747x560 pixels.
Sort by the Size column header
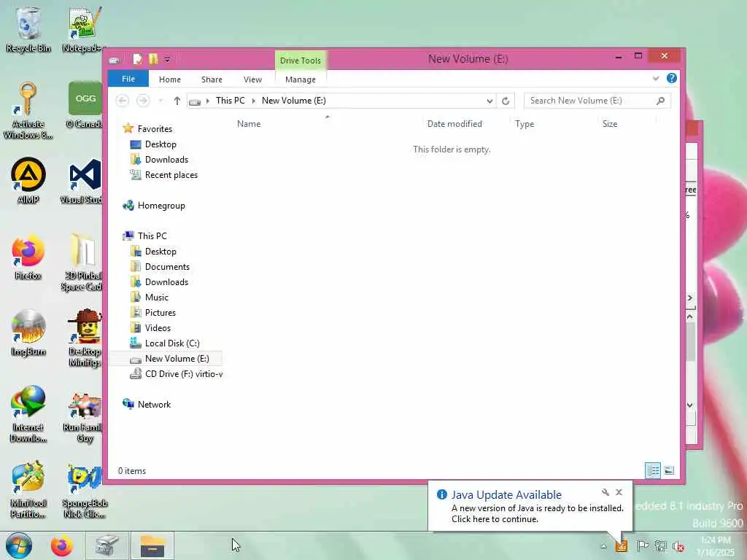610,124
